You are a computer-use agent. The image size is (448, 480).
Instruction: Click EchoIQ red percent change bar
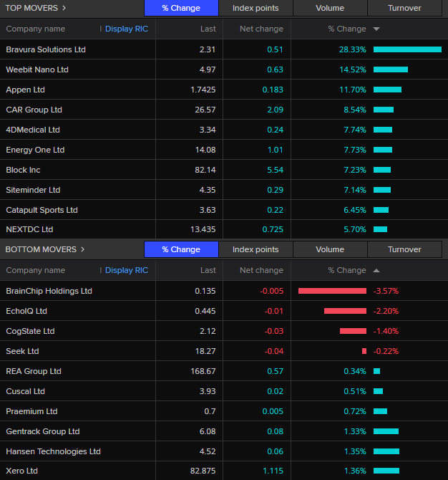[x=344, y=311]
